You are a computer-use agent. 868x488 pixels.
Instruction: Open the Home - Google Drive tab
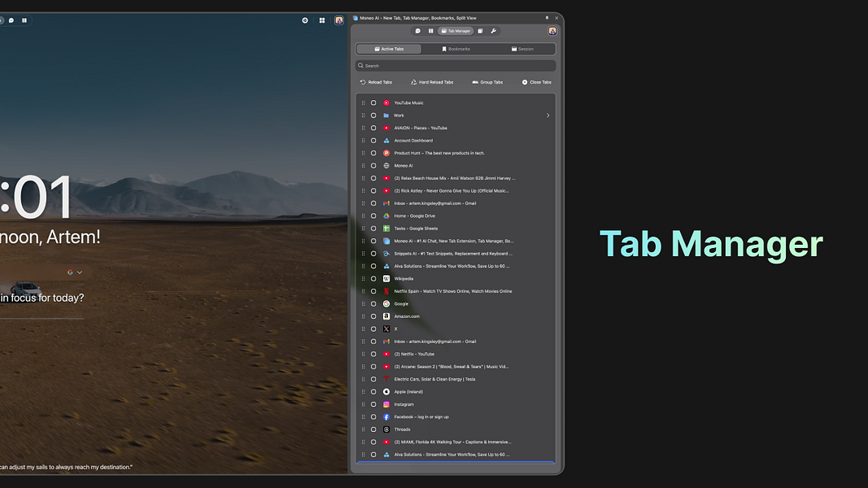415,216
